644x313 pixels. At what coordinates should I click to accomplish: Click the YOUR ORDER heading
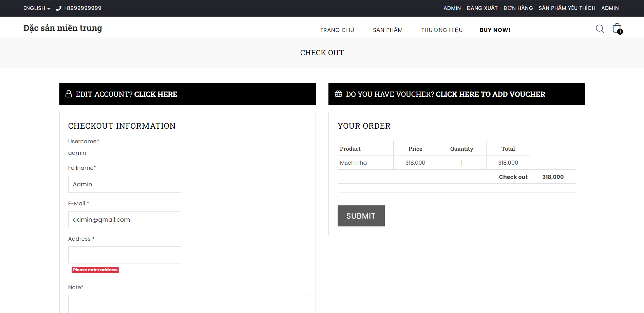tap(364, 126)
